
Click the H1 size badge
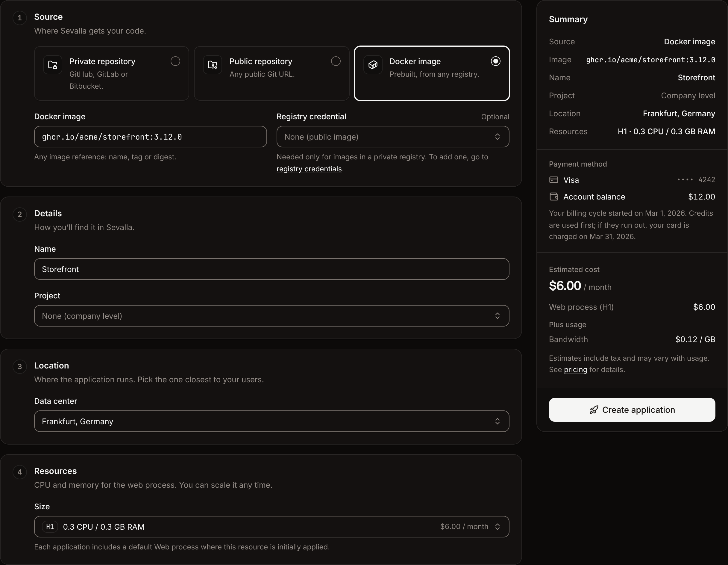50,527
